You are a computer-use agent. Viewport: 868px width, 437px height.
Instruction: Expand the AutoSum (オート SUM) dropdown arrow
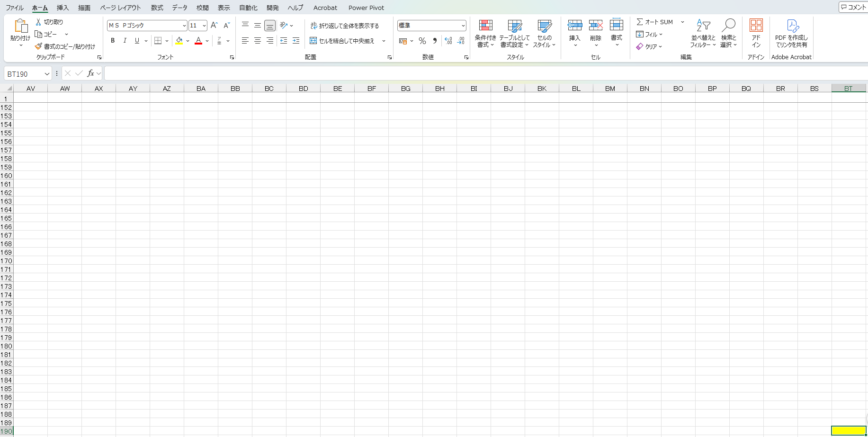[x=682, y=22]
